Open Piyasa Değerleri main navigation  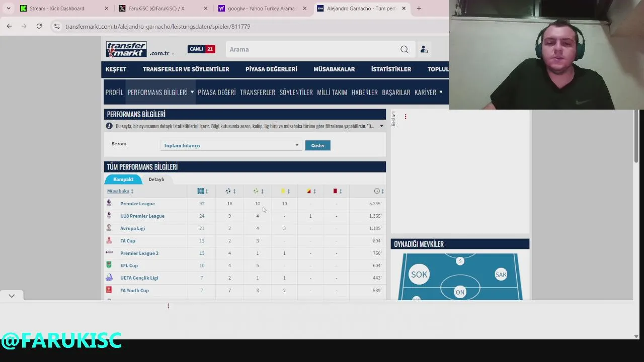tap(271, 69)
